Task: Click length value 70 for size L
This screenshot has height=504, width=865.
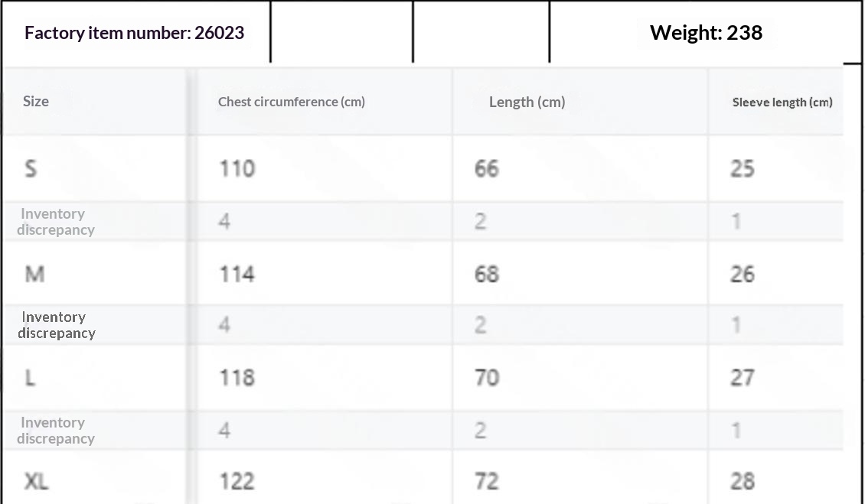Action: pos(487,378)
